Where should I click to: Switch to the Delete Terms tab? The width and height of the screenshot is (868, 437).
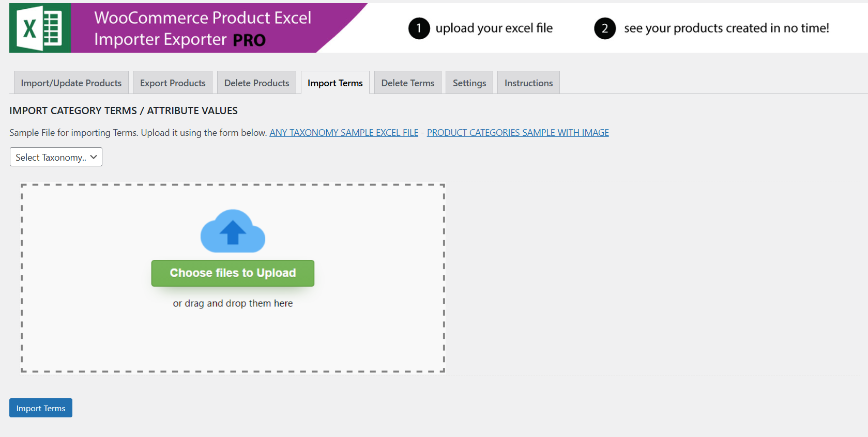click(407, 83)
